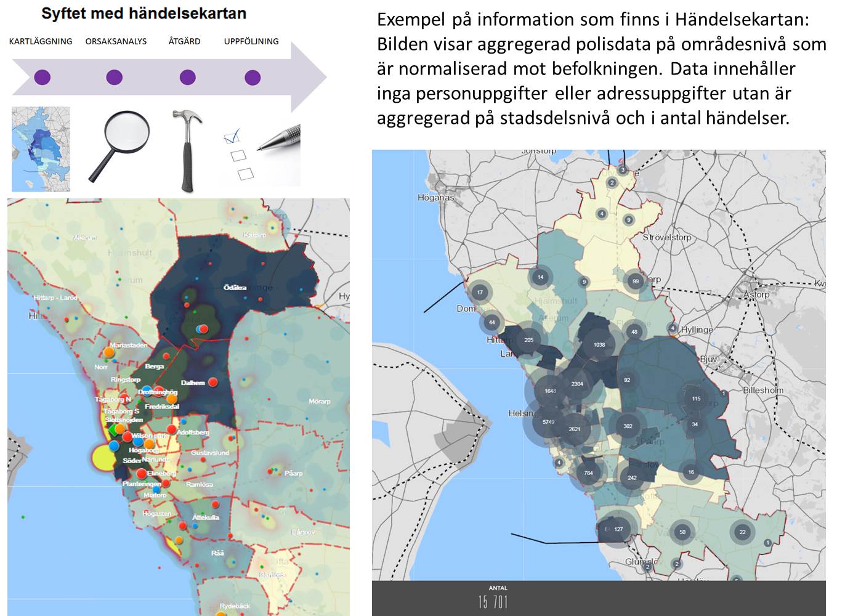
Task: Click the ÅTGÄRD step label
Action: (184, 41)
